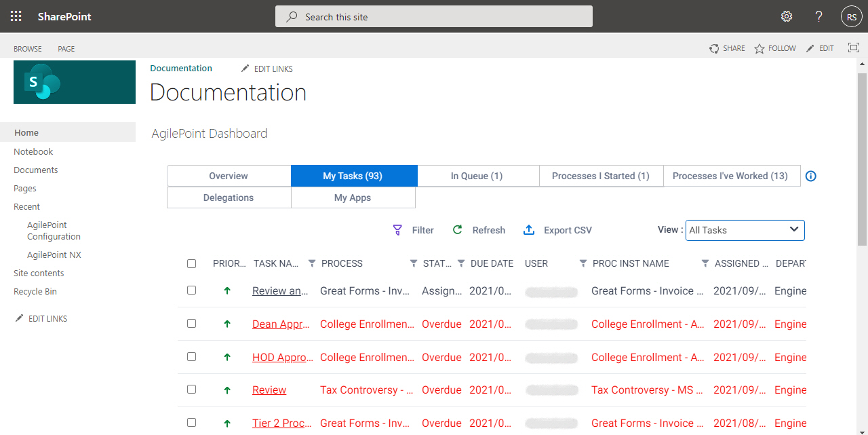Click the SharePoint title in header
The image size is (868, 435).
point(64,16)
